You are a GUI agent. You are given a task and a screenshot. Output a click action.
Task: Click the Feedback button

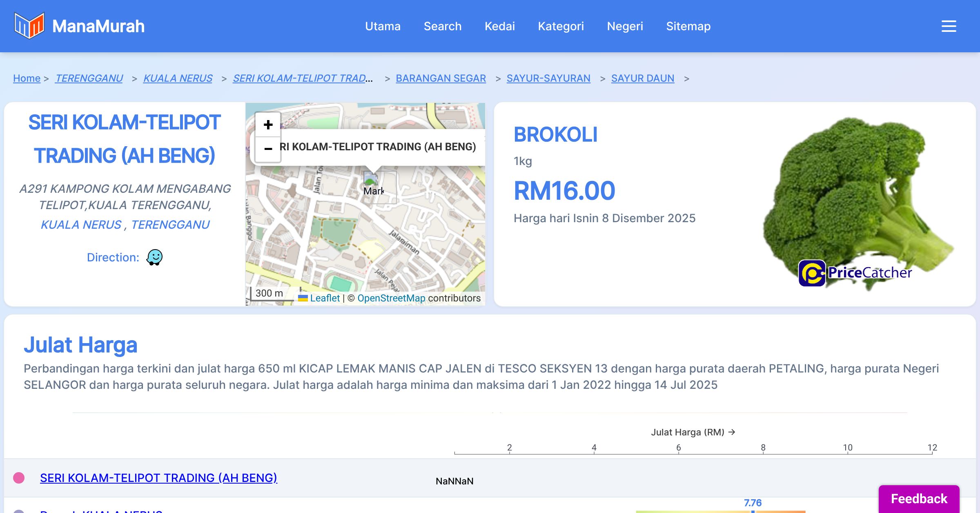pyautogui.click(x=919, y=498)
